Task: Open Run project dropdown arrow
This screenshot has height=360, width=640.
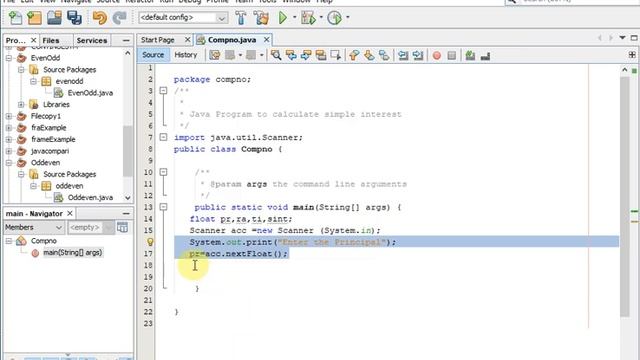Action: tap(295, 18)
